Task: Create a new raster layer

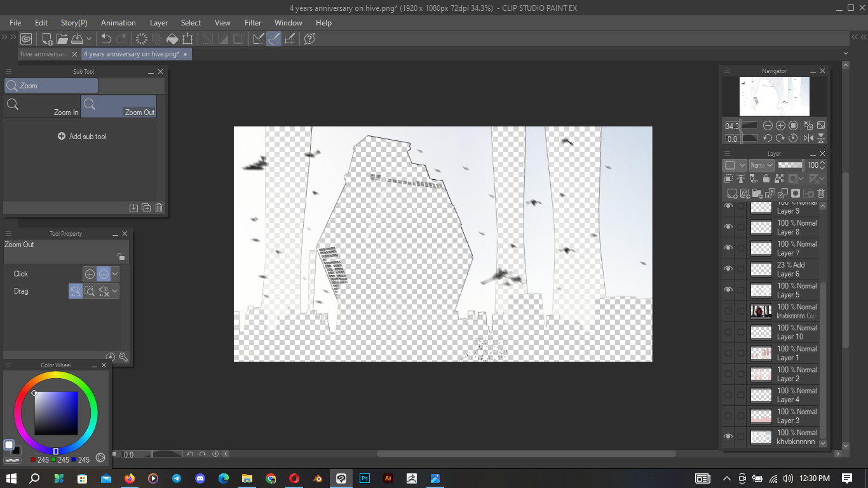Action: (732, 193)
